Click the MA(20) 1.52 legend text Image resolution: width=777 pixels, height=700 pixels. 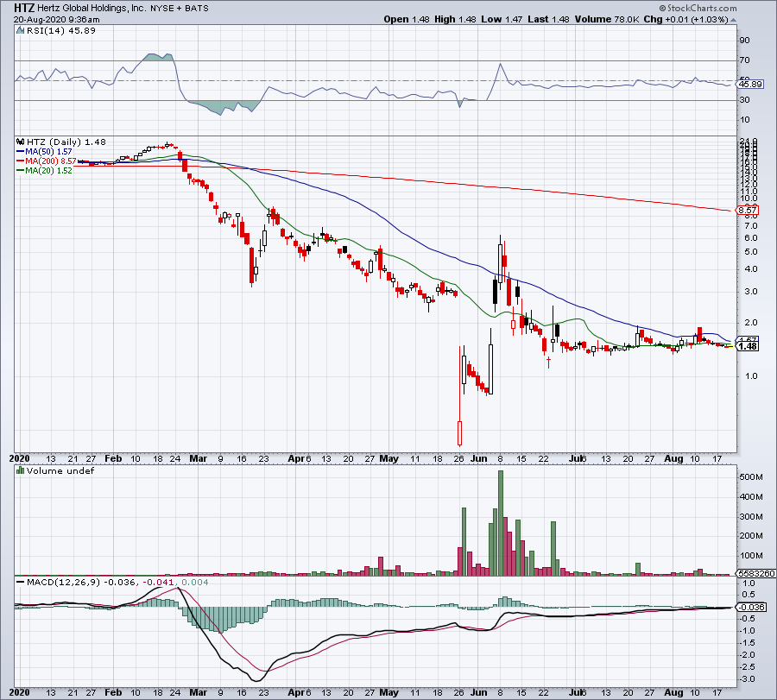point(48,170)
